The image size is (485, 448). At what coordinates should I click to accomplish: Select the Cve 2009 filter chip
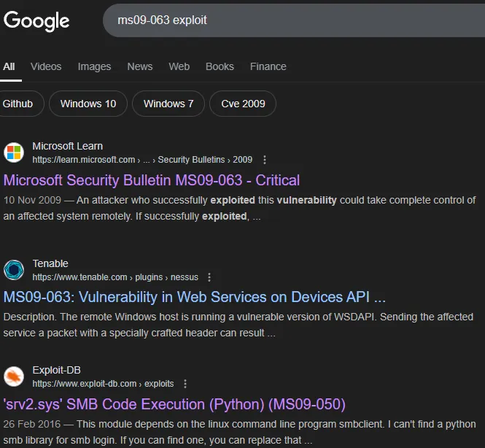coord(243,104)
